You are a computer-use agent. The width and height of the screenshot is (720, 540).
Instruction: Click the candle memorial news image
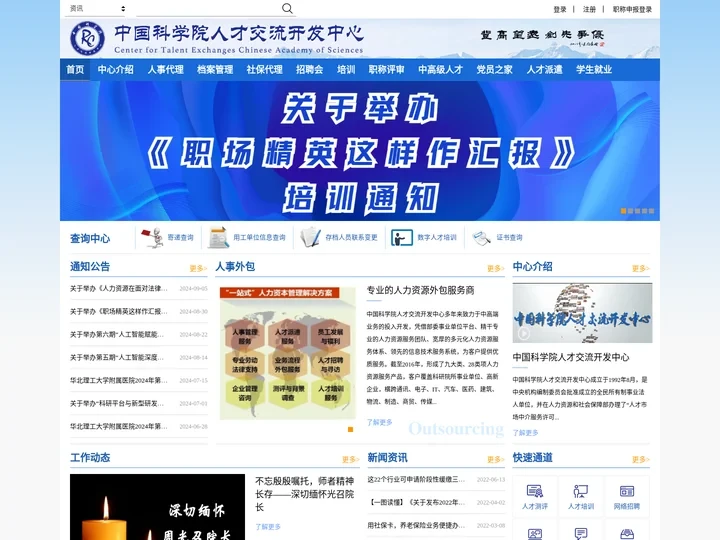coord(158,507)
